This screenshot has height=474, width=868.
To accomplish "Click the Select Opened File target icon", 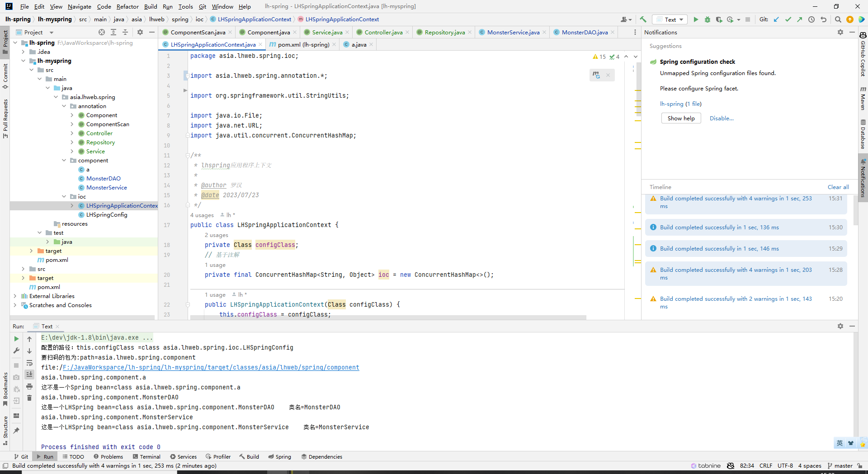I will point(102,32).
